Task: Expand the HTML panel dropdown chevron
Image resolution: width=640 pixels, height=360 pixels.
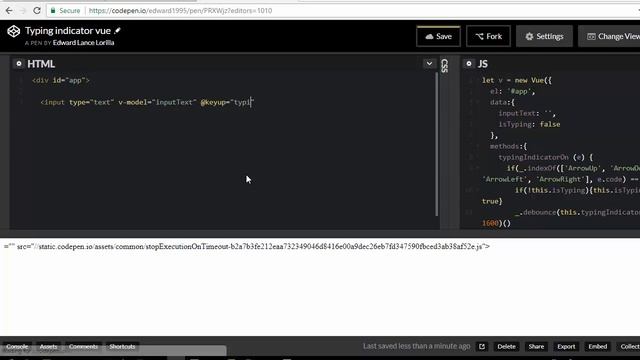Action: pos(429,64)
